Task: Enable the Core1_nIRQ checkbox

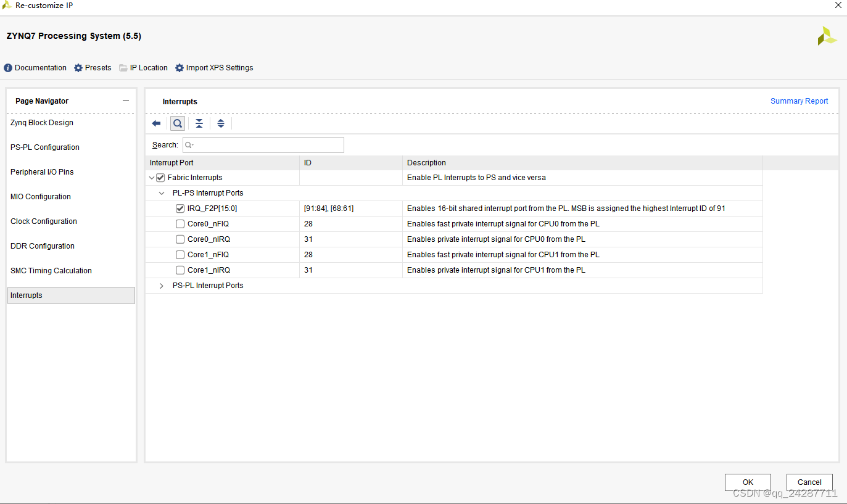Action: [x=180, y=270]
